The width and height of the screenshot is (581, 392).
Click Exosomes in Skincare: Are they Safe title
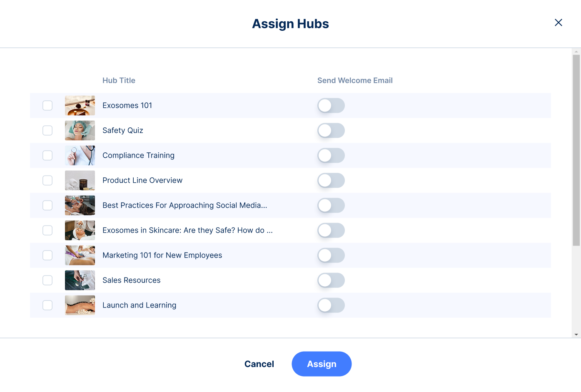point(187,230)
